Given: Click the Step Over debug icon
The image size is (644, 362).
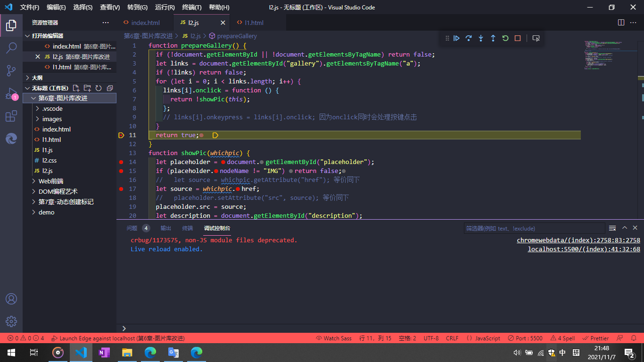Looking at the screenshot, I should point(468,38).
